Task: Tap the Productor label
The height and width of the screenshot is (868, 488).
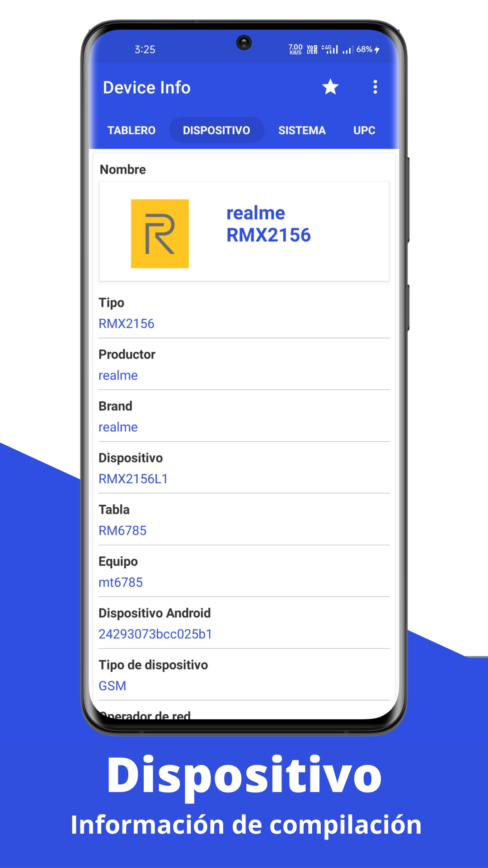Action: [127, 354]
